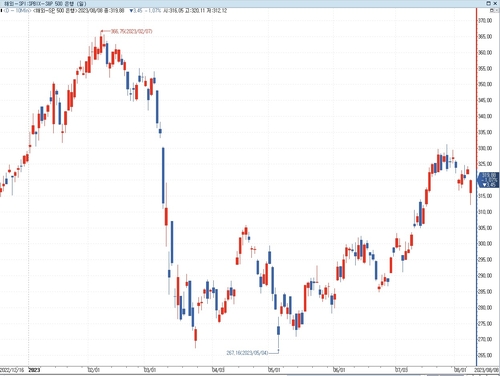The image size is (500, 376).
Task: Click the bold 2023 year label on time axis
Action: (34, 370)
